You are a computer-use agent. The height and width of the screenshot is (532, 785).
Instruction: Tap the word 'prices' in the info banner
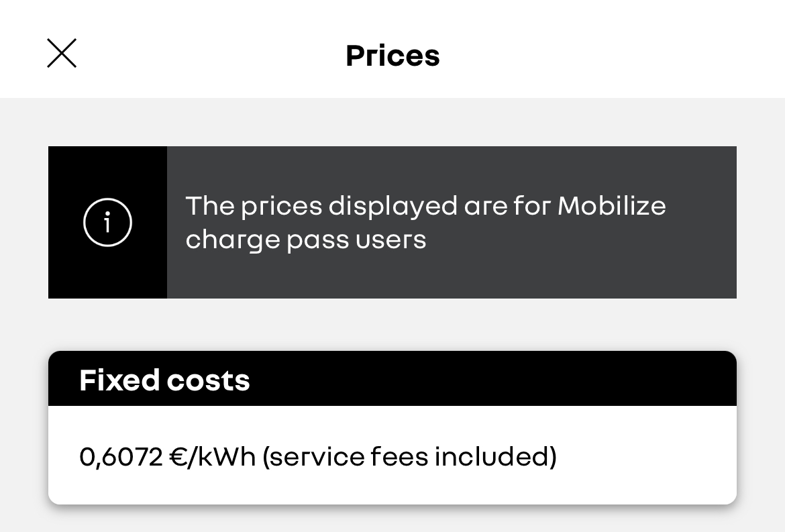coord(281,207)
